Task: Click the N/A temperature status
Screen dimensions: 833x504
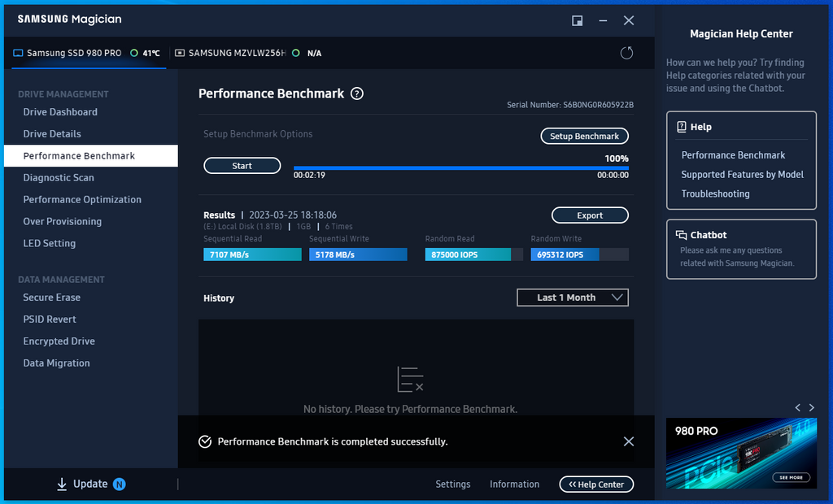Action: [314, 53]
